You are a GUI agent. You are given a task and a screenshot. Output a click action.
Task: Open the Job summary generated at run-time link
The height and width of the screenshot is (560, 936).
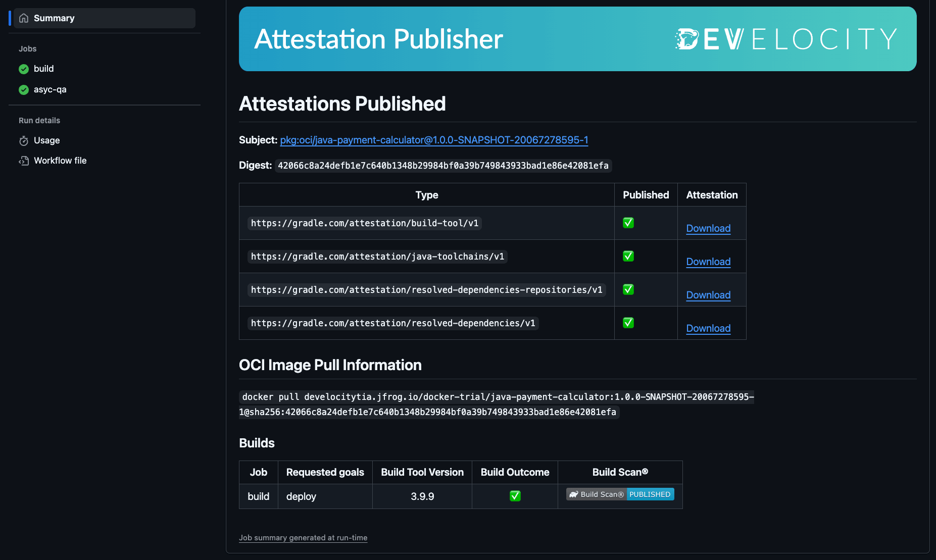[x=303, y=537]
